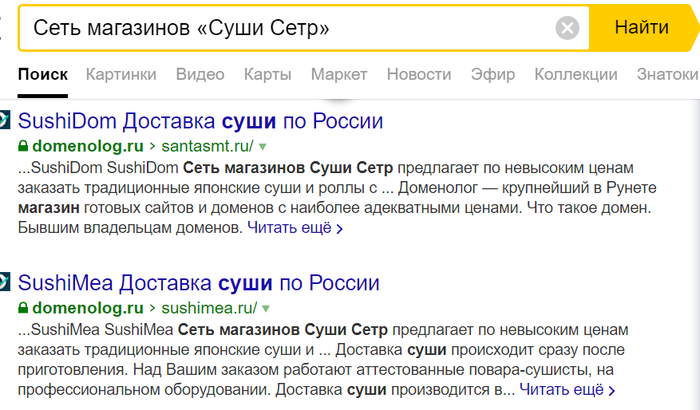Expand the dropdown arrow after sushimea.ru/
The width and height of the screenshot is (700, 410).
coord(266,307)
